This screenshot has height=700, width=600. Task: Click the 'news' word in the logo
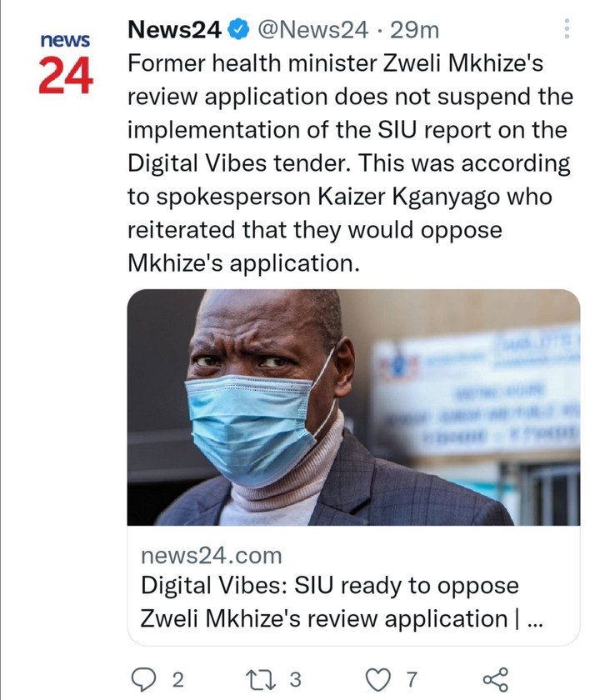[65, 40]
